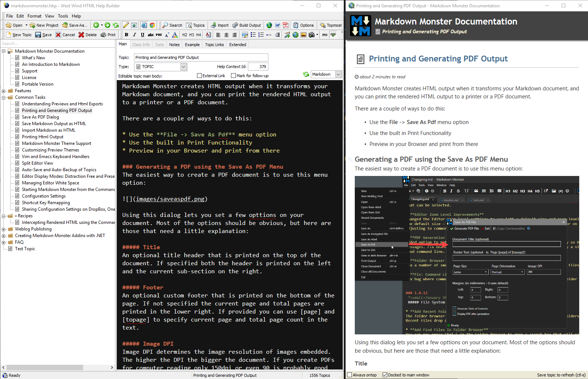This screenshot has height=379, width=588.
Task: Click the green Forward navigation arrow
Action: tap(107, 25)
